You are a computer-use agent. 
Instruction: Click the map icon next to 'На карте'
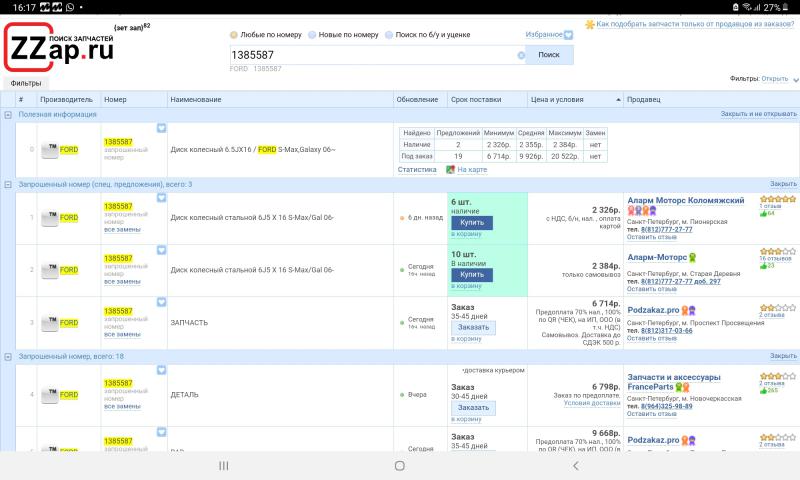pos(450,169)
